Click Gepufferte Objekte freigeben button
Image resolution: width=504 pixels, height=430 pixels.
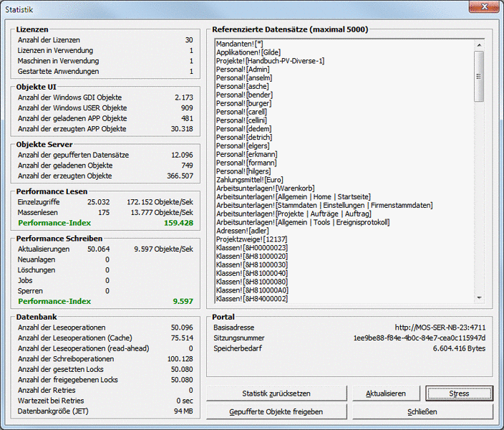tap(276, 411)
